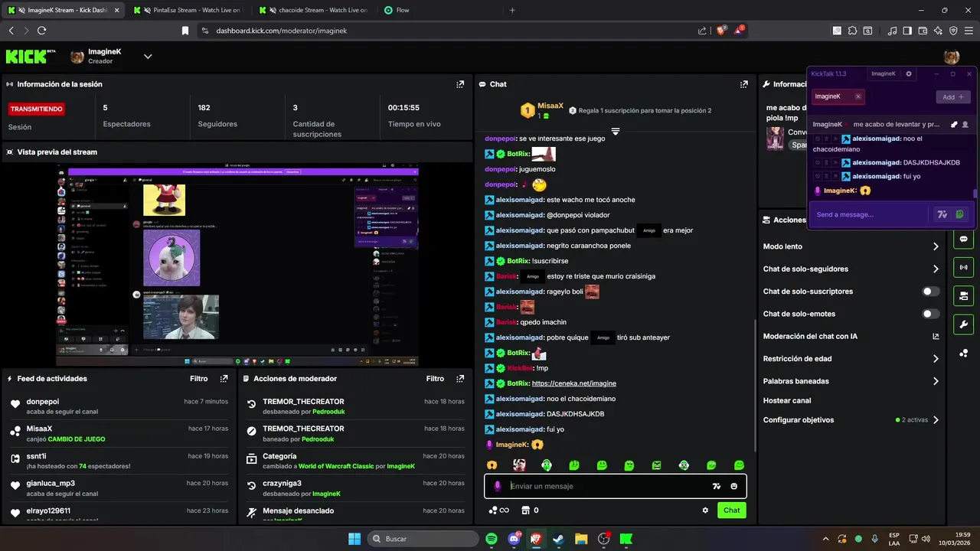Viewport: 980px width, 551px height.
Task: Open Brave Wallet icon
Action: click(923, 31)
